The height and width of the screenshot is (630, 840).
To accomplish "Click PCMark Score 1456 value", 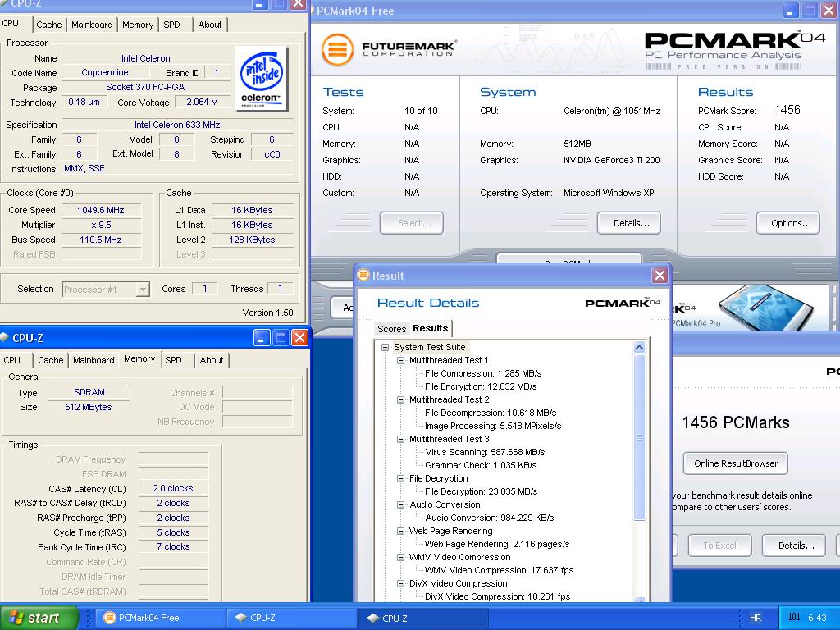I will click(x=787, y=110).
